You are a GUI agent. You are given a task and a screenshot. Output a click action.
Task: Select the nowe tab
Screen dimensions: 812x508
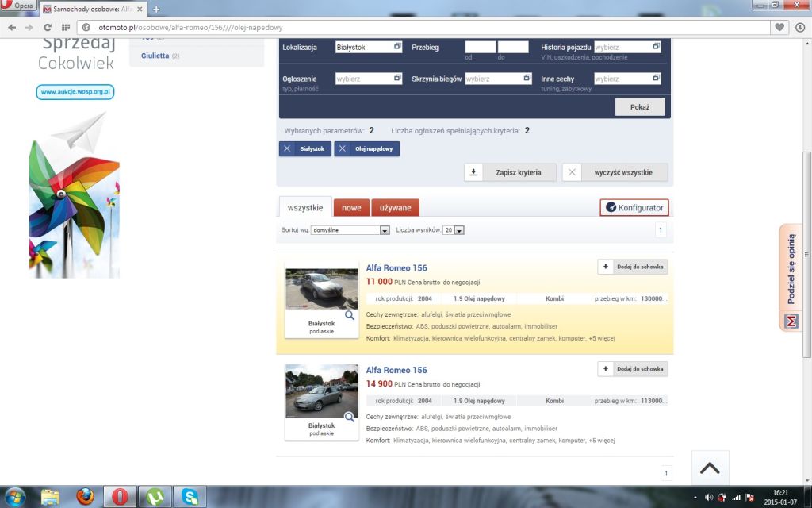point(351,208)
